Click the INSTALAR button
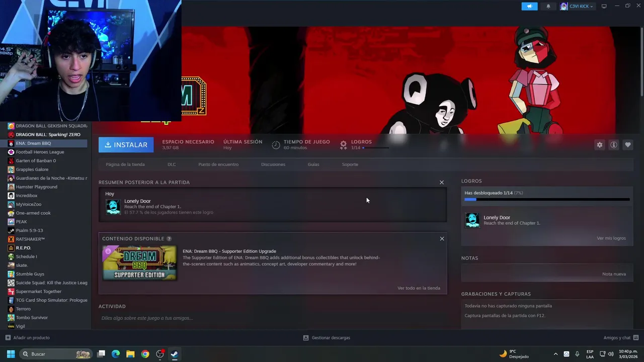 126,145
